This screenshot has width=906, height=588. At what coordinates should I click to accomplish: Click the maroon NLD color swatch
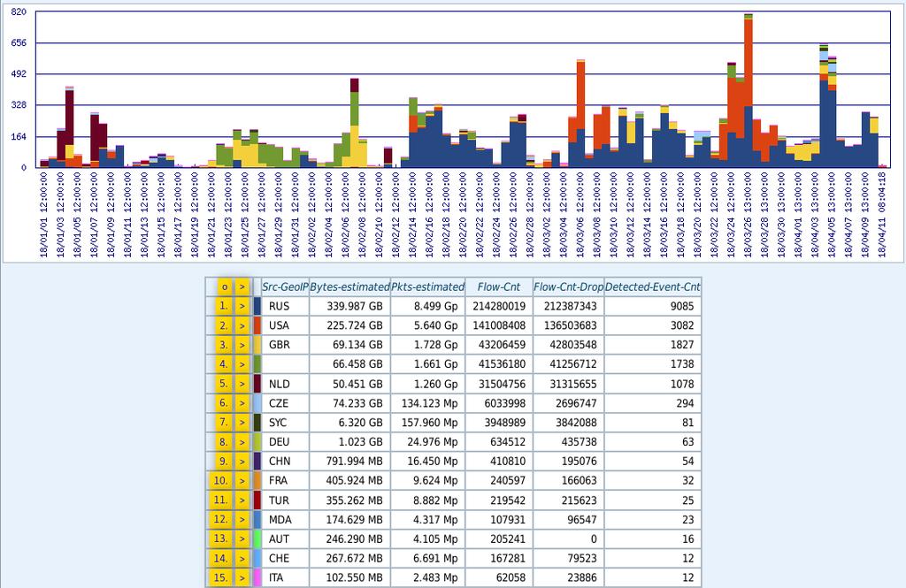(257, 384)
